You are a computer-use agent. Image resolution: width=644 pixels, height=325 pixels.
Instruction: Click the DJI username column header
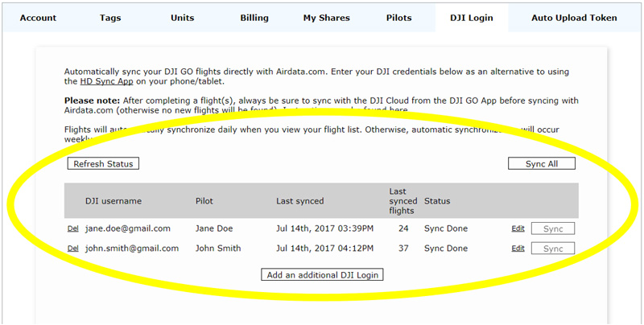[114, 201]
